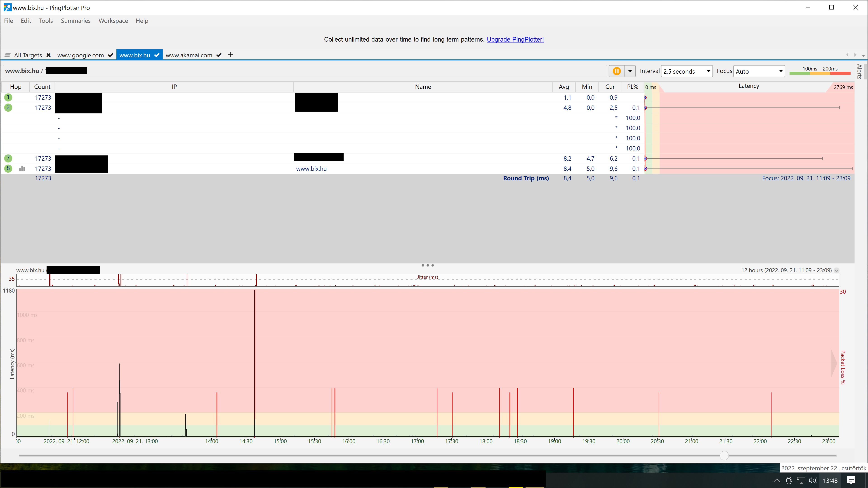Click the 17273 count in hop 7 row
This screenshot has height=488, width=868.
pos(43,158)
